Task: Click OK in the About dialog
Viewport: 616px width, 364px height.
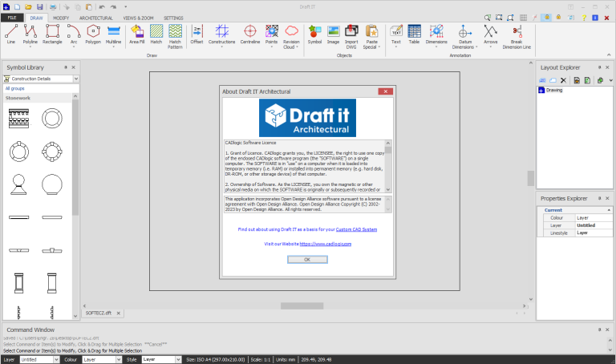Action: pos(307,260)
